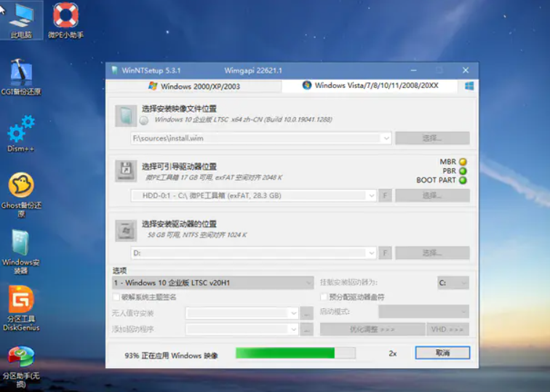Launch the DiskGenius partition tool icon

(21, 308)
